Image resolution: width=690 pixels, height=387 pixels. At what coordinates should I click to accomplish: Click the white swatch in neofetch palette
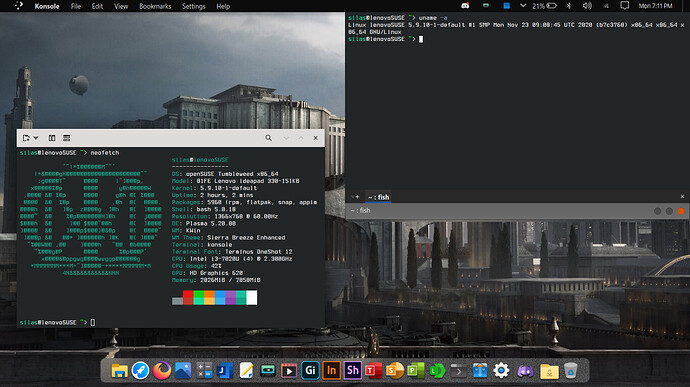pyautogui.click(x=252, y=297)
